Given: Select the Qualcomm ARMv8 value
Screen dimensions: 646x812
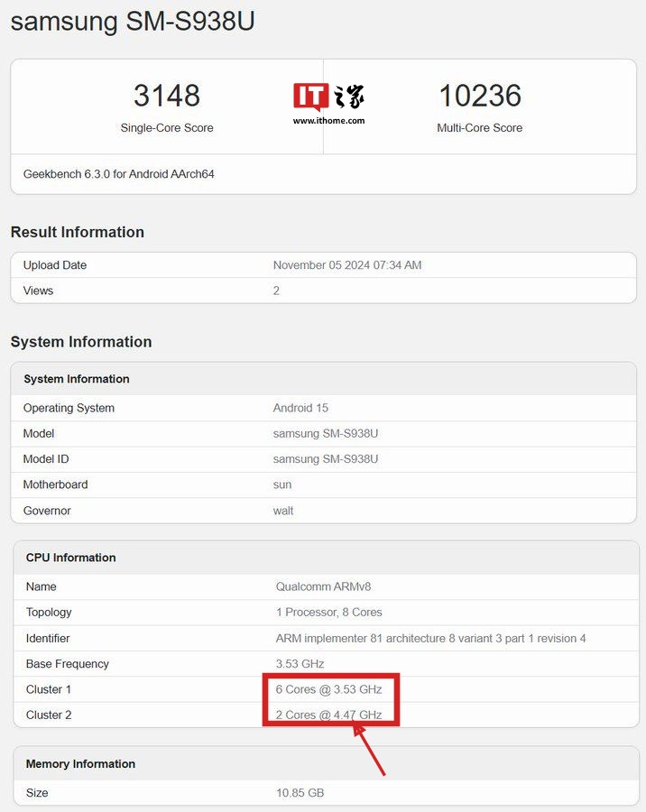Looking at the screenshot, I should click(x=323, y=586).
